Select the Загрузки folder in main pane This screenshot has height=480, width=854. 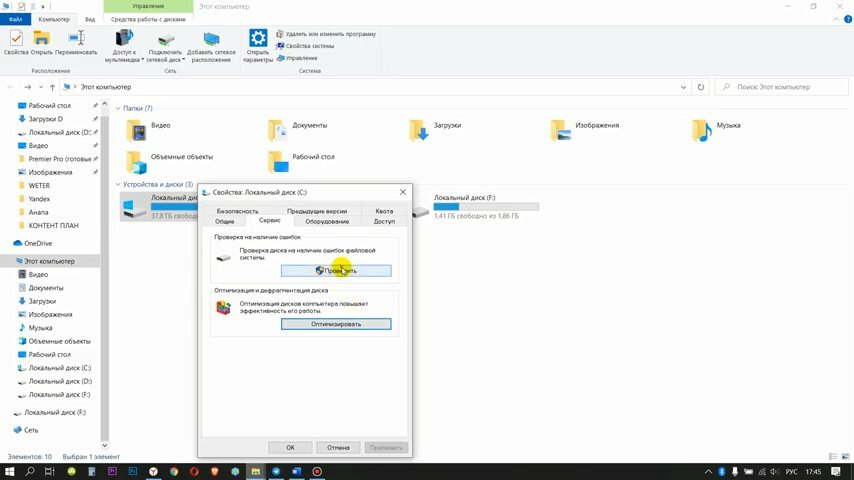(435, 130)
